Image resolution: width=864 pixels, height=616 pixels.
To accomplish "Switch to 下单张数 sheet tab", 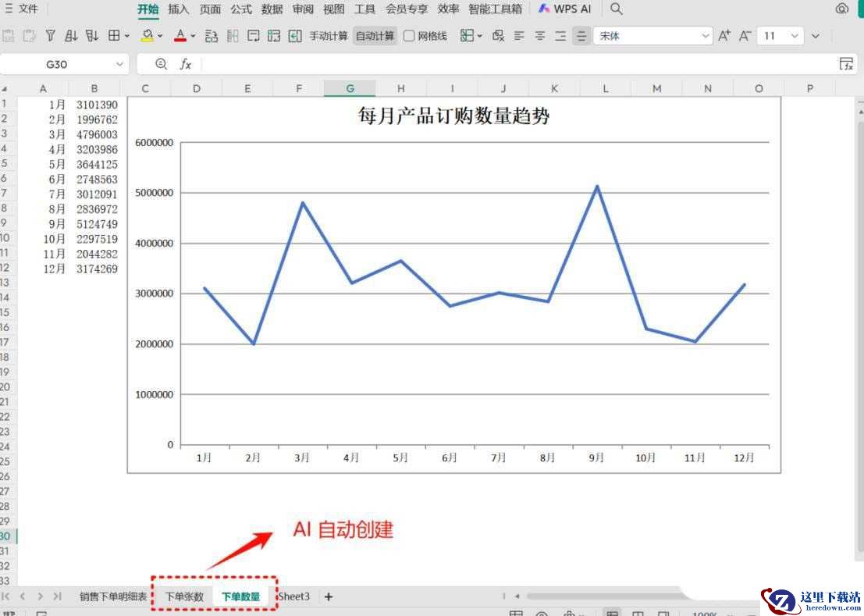I will tap(185, 596).
